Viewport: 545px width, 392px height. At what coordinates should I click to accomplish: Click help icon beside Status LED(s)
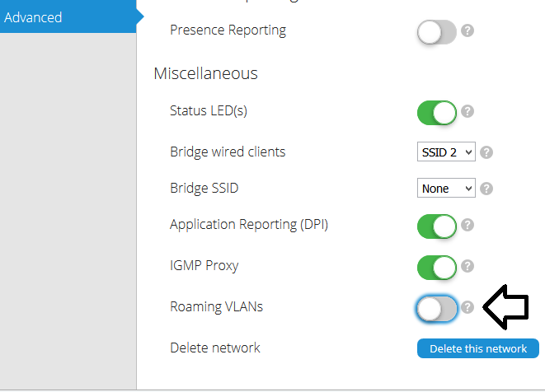pyautogui.click(x=467, y=111)
